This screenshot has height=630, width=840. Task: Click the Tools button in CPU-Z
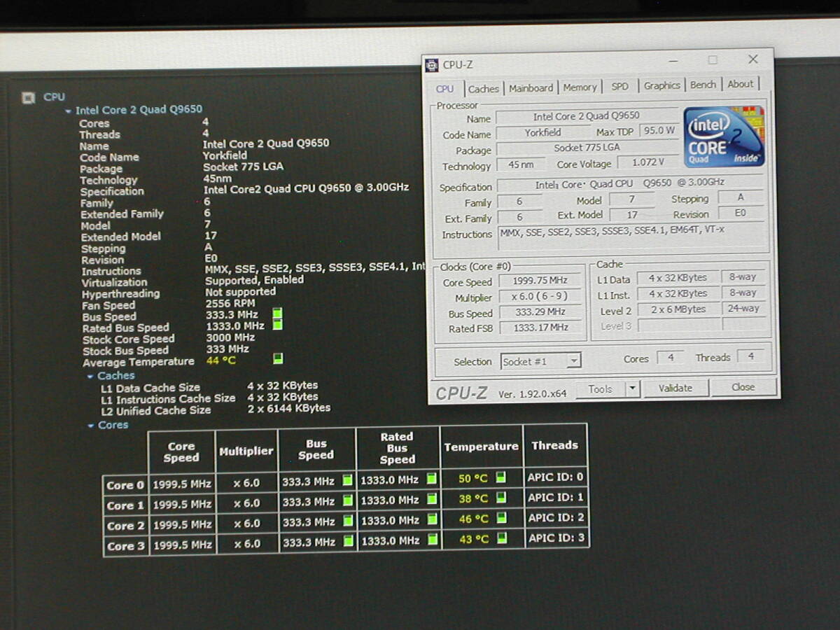[600, 389]
